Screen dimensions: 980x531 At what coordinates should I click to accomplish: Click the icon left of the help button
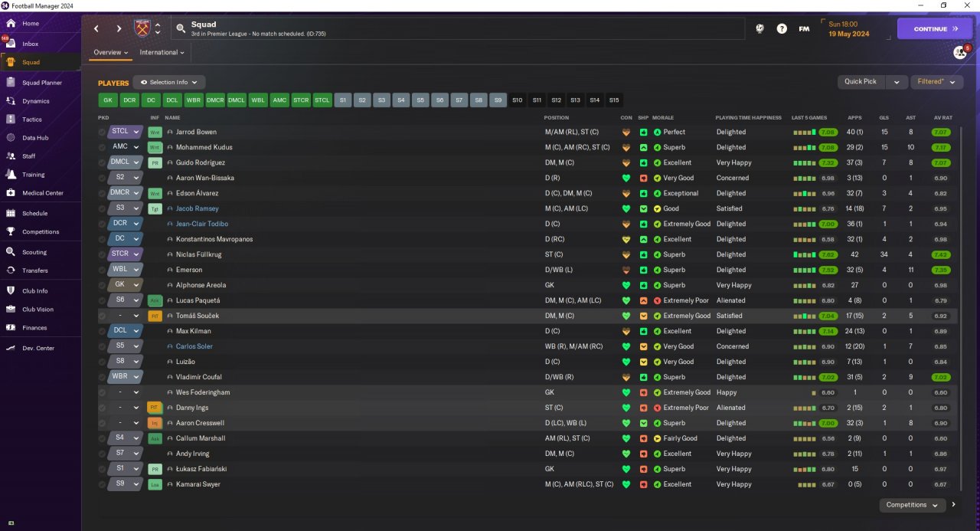[759, 28]
